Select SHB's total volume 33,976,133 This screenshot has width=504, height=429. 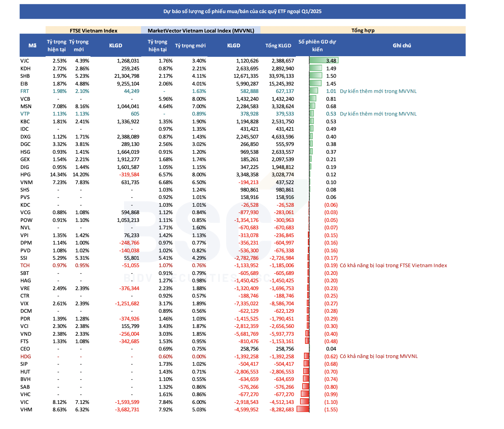point(281,76)
